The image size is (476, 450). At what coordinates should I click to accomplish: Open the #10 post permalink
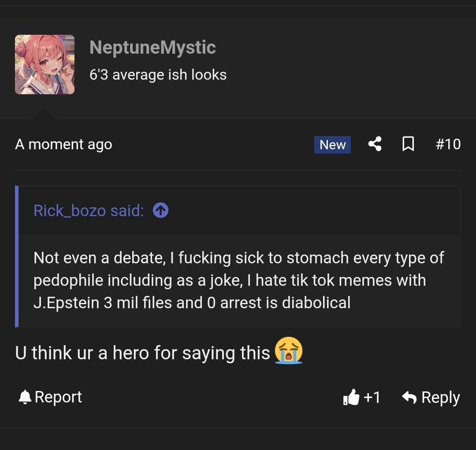click(448, 144)
